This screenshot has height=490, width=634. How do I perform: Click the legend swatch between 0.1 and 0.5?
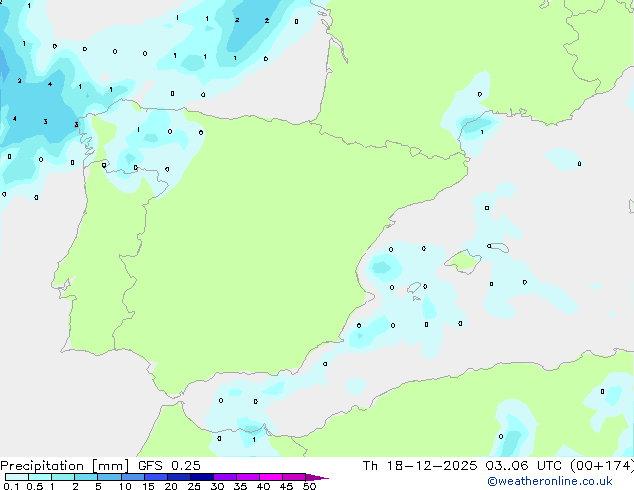pos(17,477)
